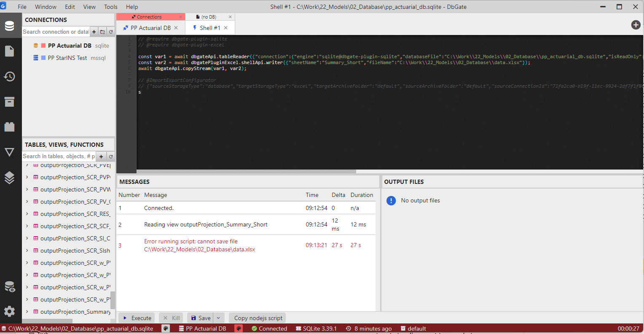This screenshot has height=334, width=644.
Task: Add new connection with plus icon
Action: pos(94,31)
